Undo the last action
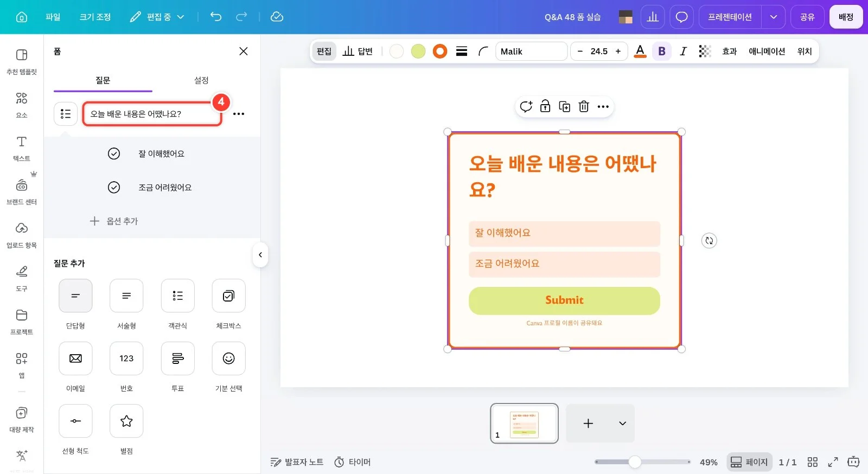The image size is (868, 474). (x=216, y=17)
